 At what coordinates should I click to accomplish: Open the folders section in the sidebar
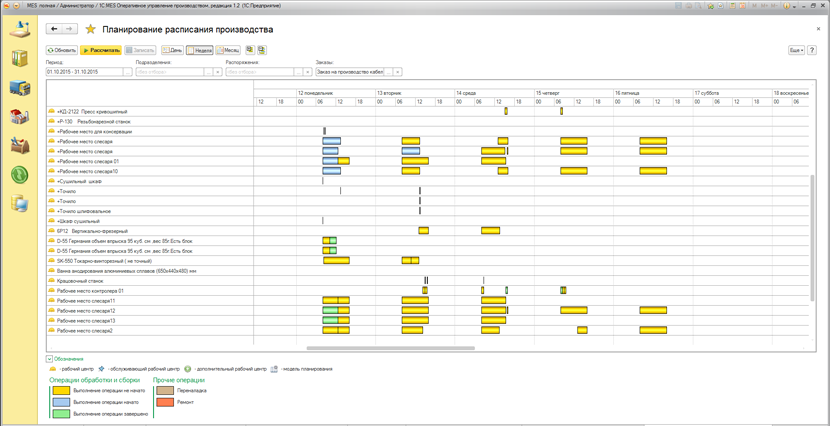click(x=19, y=58)
